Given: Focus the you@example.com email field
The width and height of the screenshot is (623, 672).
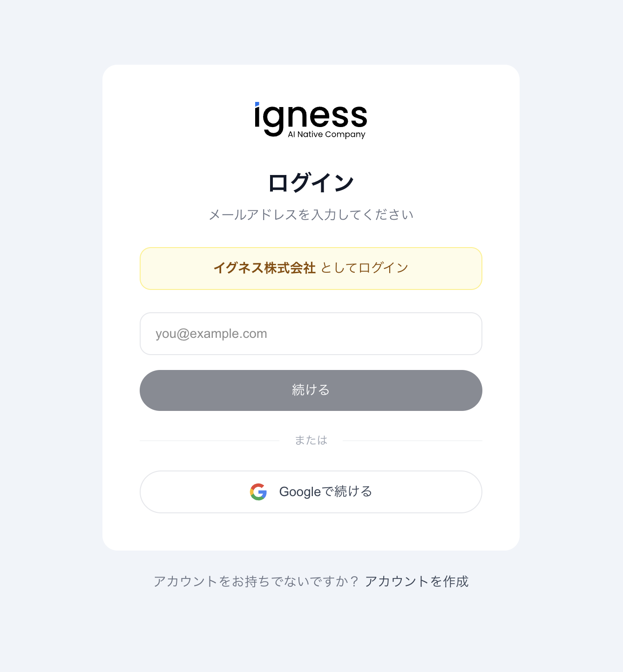Looking at the screenshot, I should coord(311,334).
